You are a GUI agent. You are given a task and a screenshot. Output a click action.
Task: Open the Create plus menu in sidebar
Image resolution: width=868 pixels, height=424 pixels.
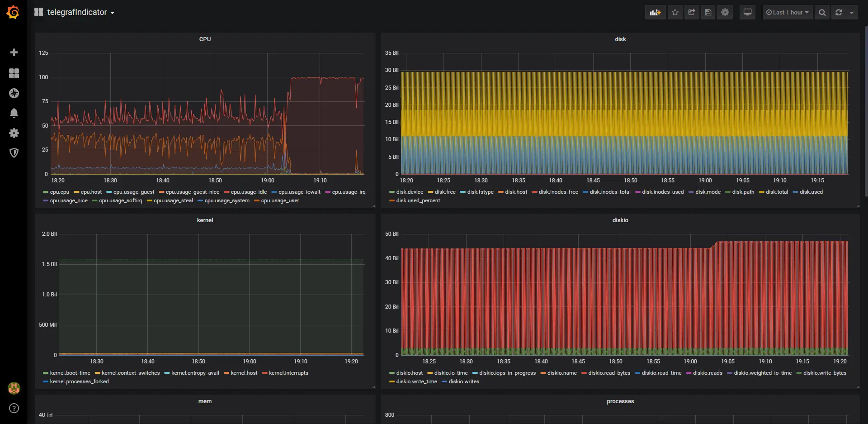pyautogui.click(x=14, y=52)
